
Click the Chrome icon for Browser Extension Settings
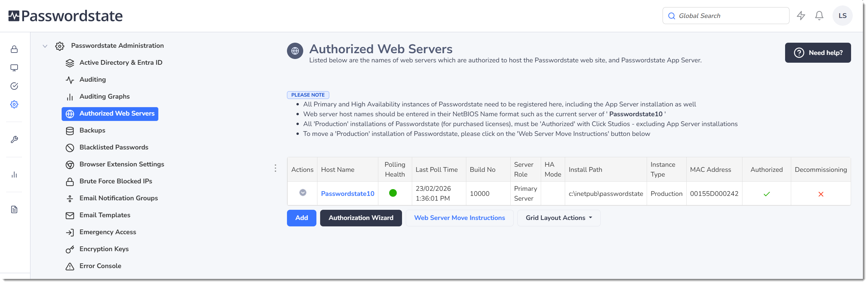pyautogui.click(x=70, y=164)
